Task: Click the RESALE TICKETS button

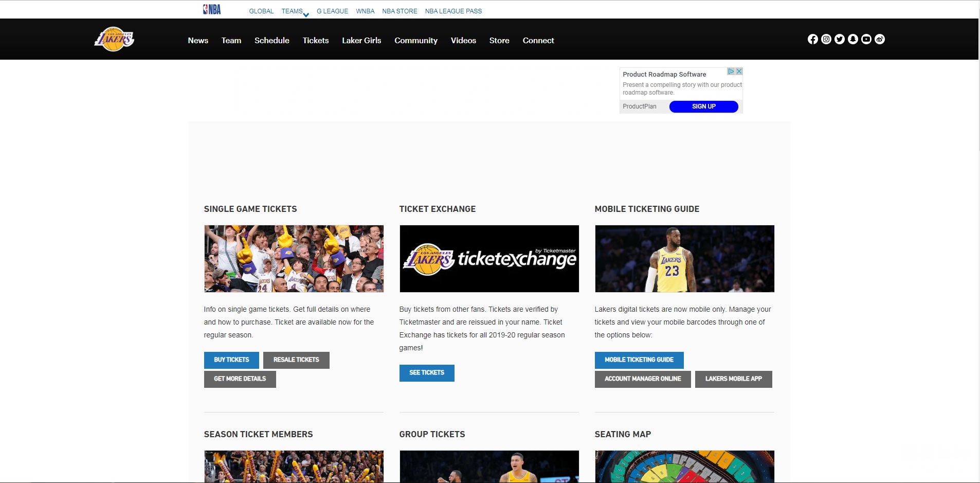Action: tap(296, 360)
